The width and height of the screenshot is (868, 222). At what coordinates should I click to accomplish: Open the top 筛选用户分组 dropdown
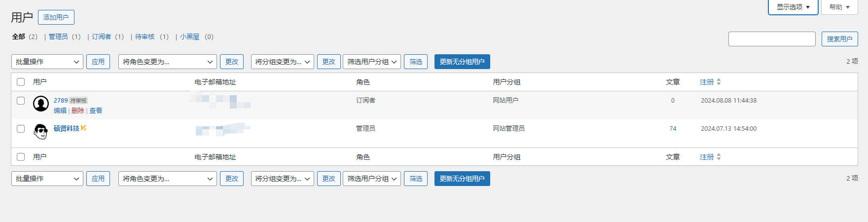tap(372, 62)
